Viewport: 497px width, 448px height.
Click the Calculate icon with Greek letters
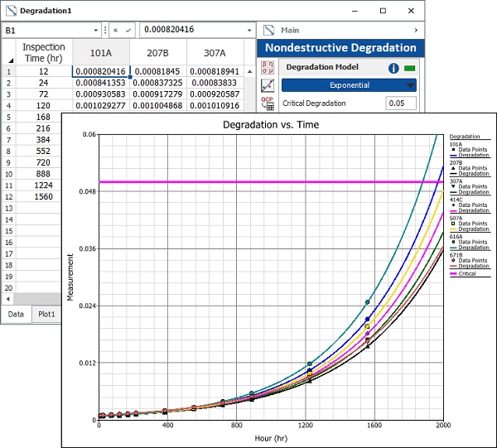(268, 67)
